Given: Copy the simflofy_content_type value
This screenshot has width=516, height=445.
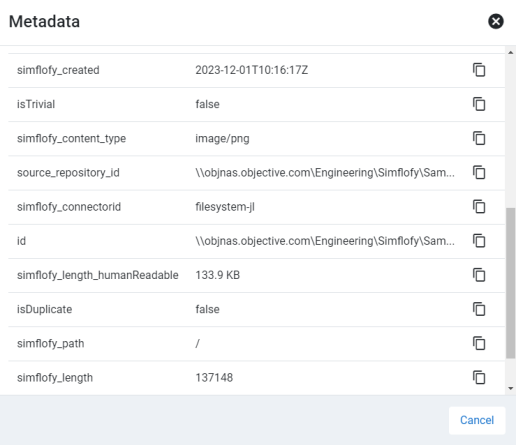Looking at the screenshot, I should pyautogui.click(x=479, y=138).
